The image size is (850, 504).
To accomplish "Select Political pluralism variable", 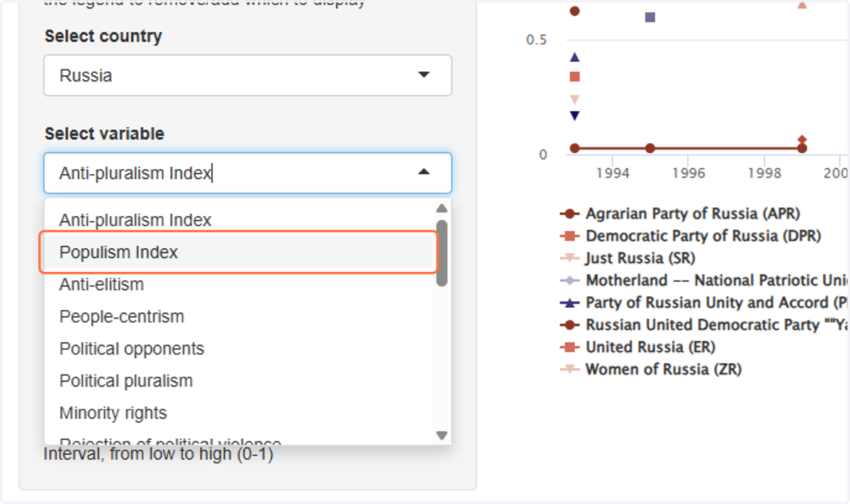I will [x=239, y=381].
